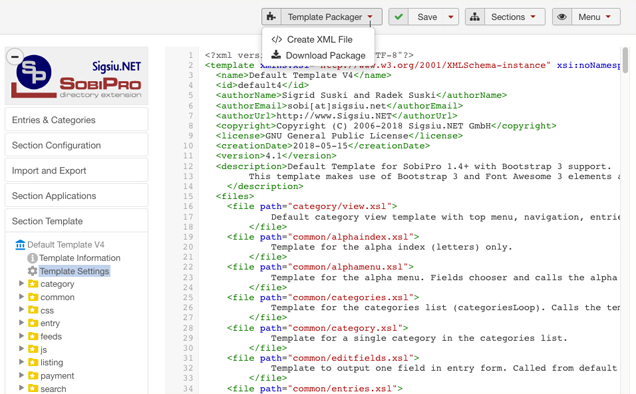The image size is (636, 394).
Task: Expand the feeds folder tree arrow
Action: click(21, 336)
